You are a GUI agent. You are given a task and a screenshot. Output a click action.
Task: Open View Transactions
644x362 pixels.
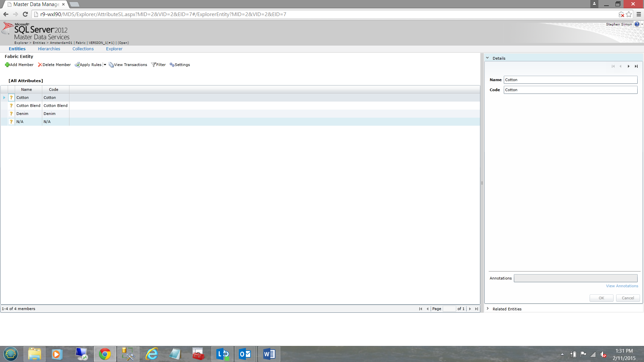pos(128,65)
